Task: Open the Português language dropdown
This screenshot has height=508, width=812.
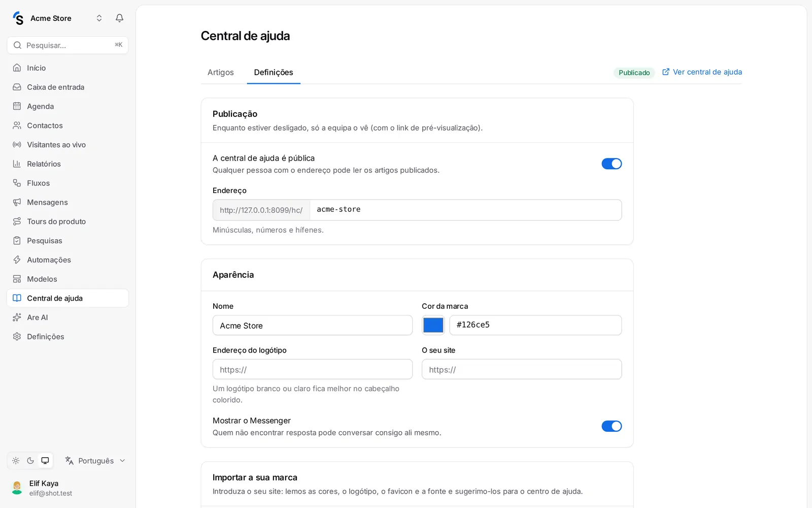Action: (95, 461)
